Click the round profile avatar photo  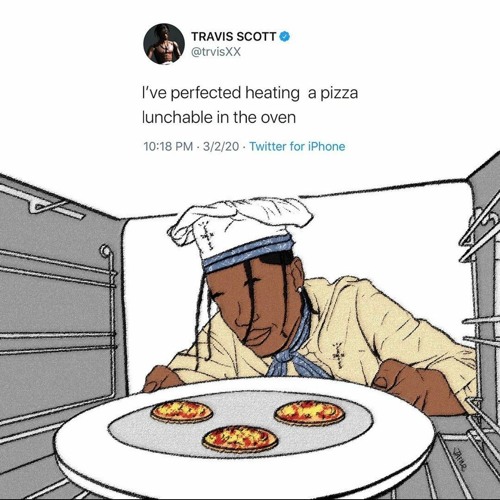(164, 44)
